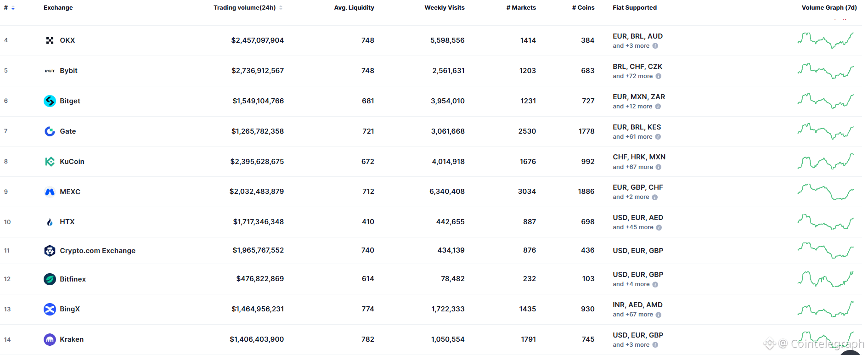Expand Gate's "and +61 more" fiat list
This screenshot has width=868, height=355.
[x=632, y=137]
